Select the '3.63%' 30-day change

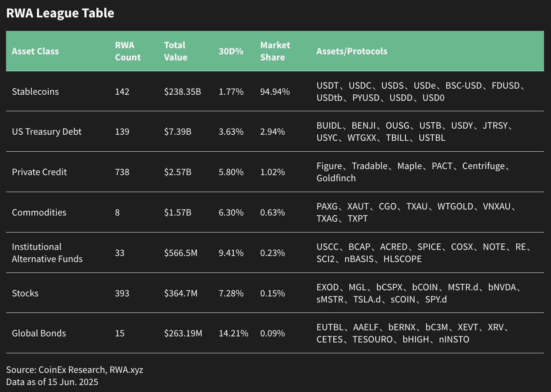(x=231, y=132)
